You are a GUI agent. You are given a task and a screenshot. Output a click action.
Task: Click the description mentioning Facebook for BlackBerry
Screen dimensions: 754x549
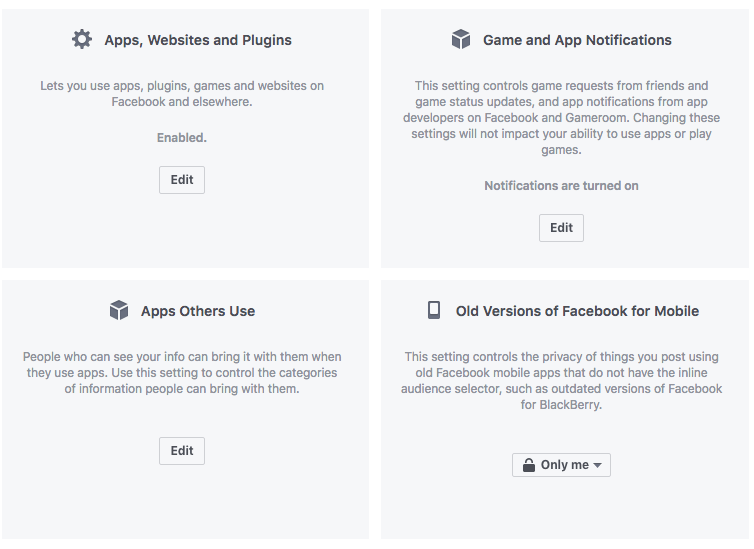click(x=561, y=381)
